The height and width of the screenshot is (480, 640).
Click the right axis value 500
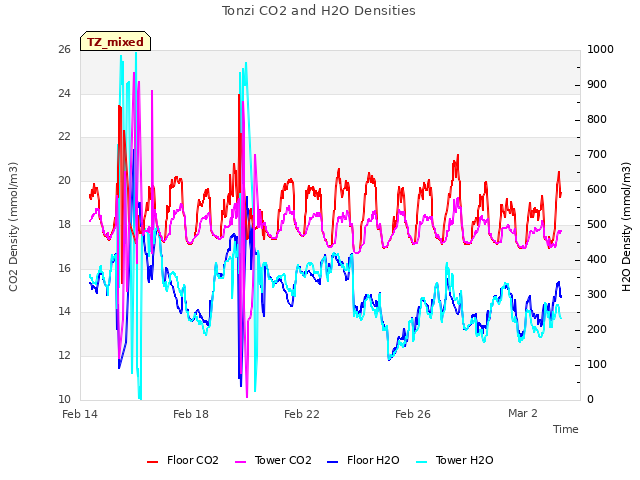point(597,224)
